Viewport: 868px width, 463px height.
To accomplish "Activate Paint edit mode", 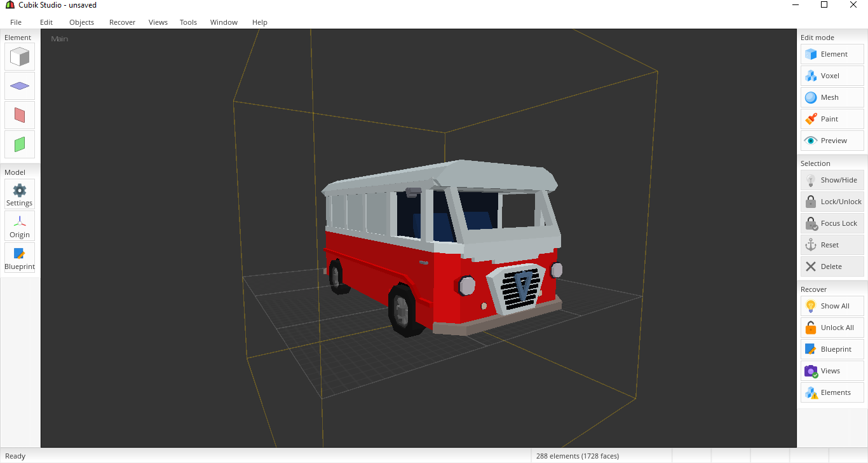I will pyautogui.click(x=832, y=119).
